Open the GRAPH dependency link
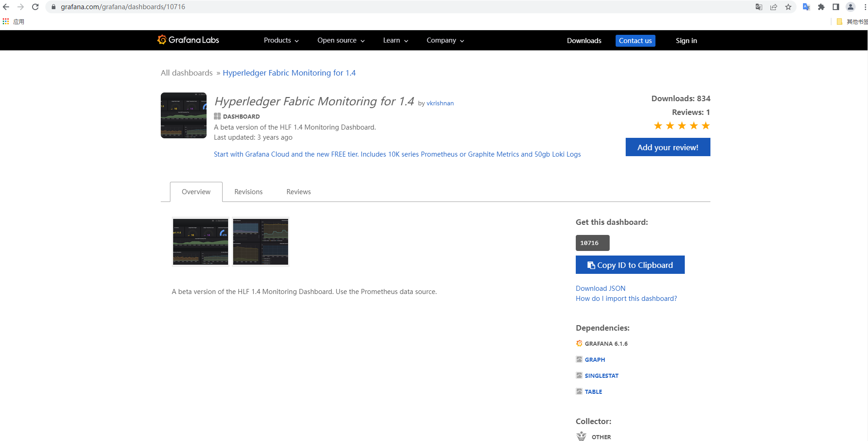868x441 pixels. [595, 360]
